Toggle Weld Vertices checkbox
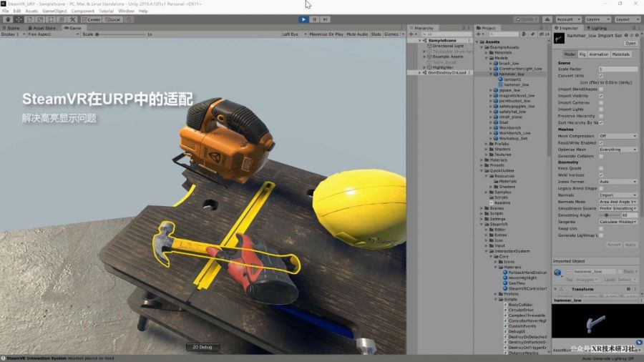The width and height of the screenshot is (644, 362). click(601, 175)
